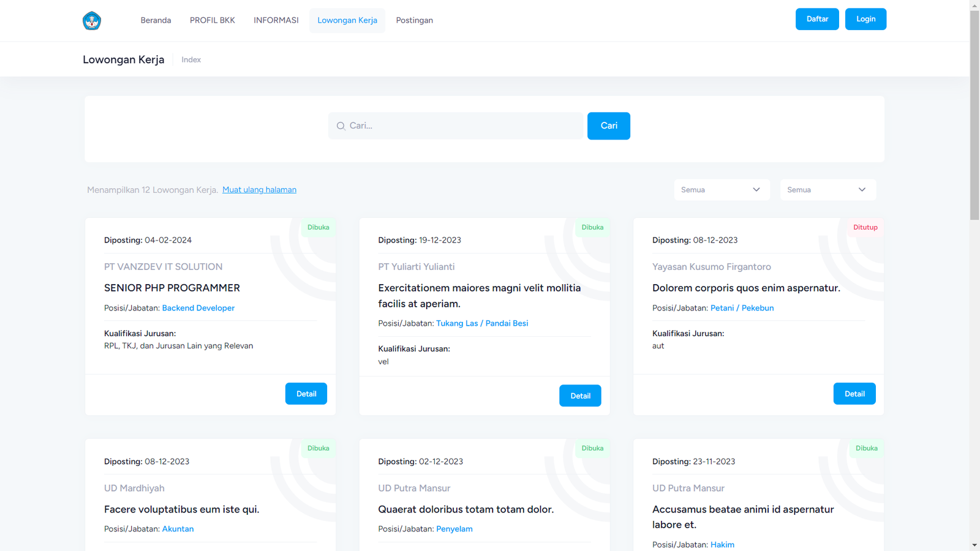The height and width of the screenshot is (551, 980).
Task: Click the blue Cari button
Action: (608, 126)
